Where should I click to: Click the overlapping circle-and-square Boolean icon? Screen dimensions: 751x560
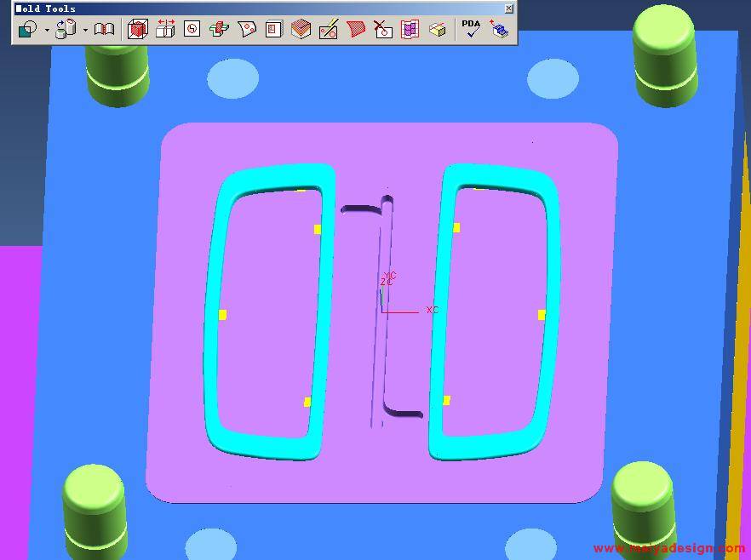[28, 30]
